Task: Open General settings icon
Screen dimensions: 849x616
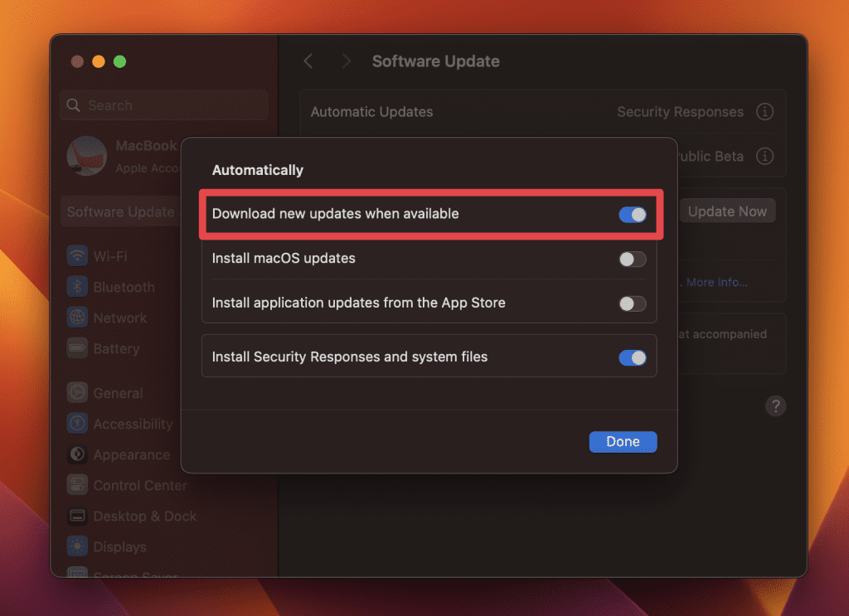Action: (77, 392)
